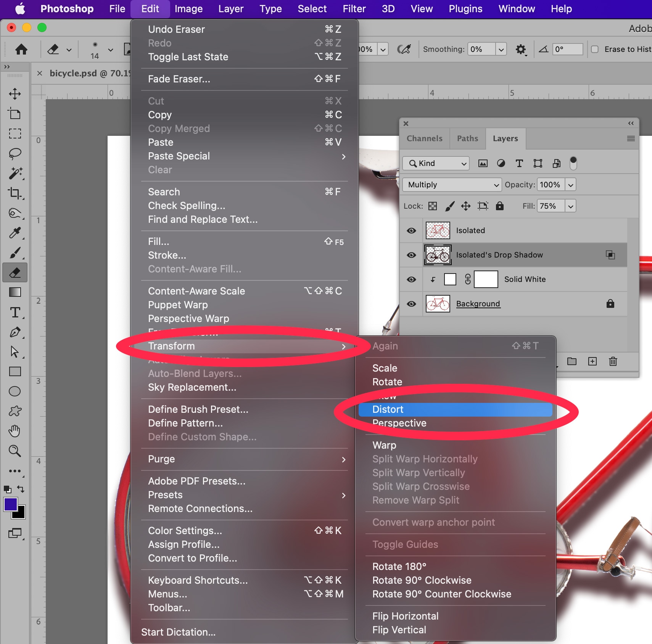Image resolution: width=652 pixels, height=644 pixels.
Task: Select the Move tool
Action: [15, 94]
